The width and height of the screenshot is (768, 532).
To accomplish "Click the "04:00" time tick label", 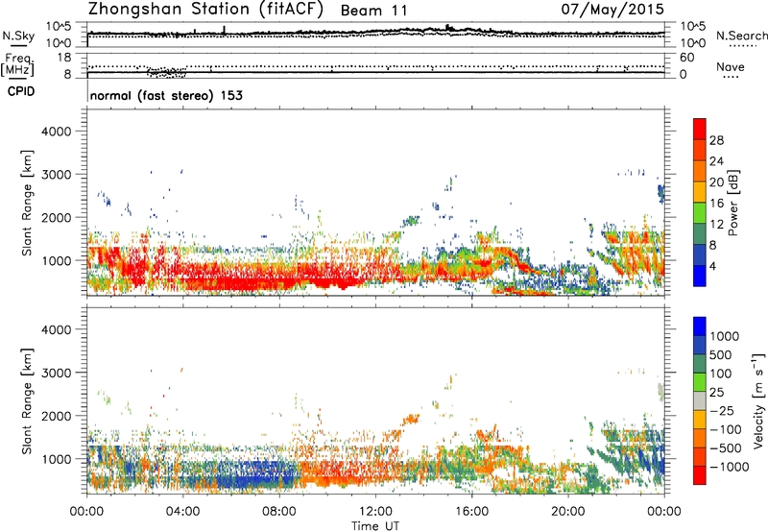I will 182,512.
